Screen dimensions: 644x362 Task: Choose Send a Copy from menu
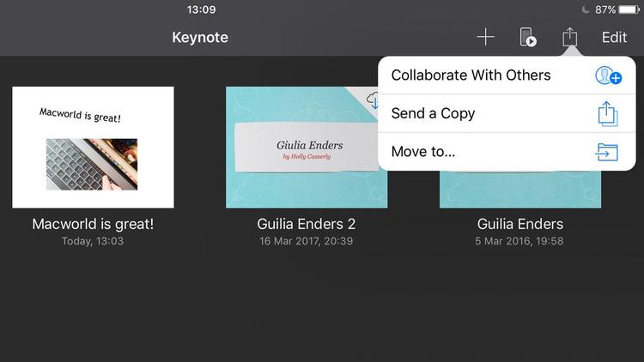click(x=433, y=113)
